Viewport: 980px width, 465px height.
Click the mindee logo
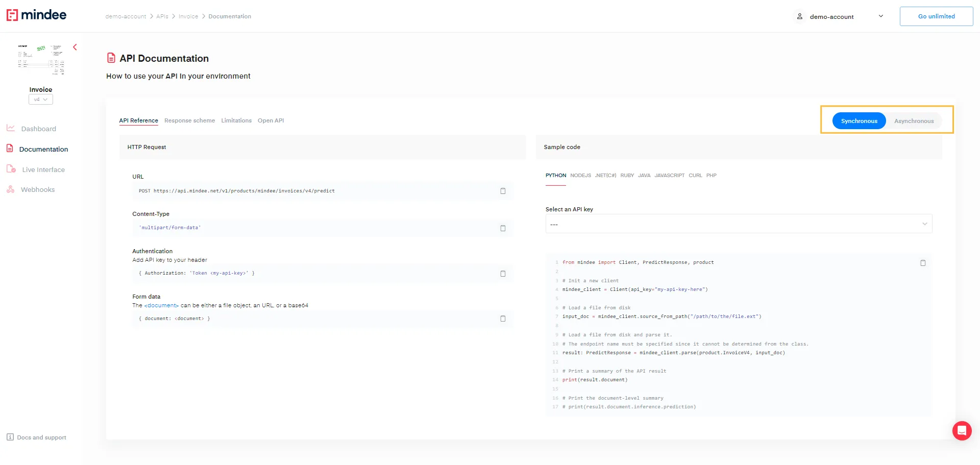click(36, 15)
